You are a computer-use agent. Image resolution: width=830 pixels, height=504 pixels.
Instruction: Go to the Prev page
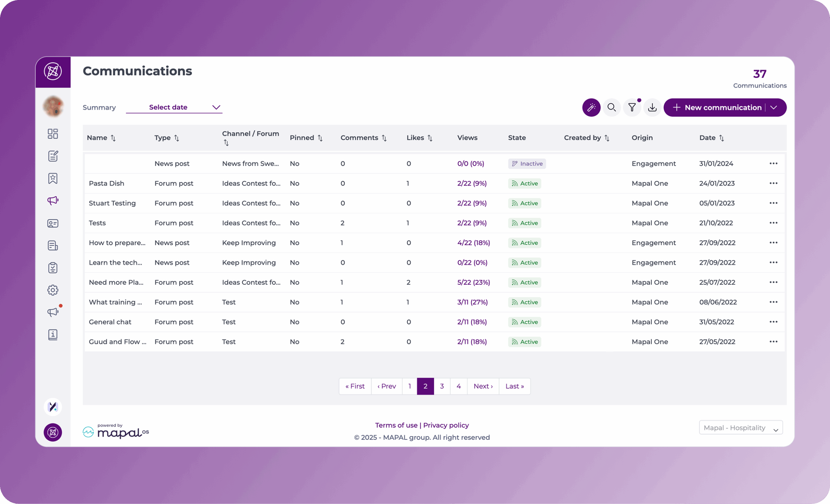click(387, 386)
